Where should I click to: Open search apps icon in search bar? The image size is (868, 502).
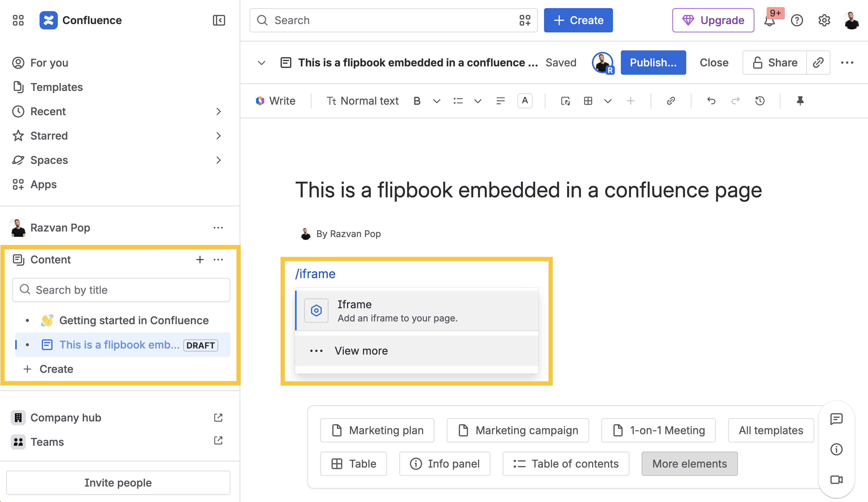pos(525,20)
